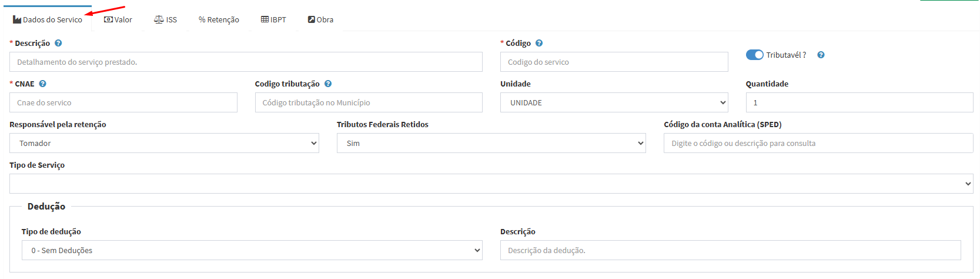Click the help icon next to Tributavél
The width and height of the screenshot is (980, 279).
click(821, 55)
